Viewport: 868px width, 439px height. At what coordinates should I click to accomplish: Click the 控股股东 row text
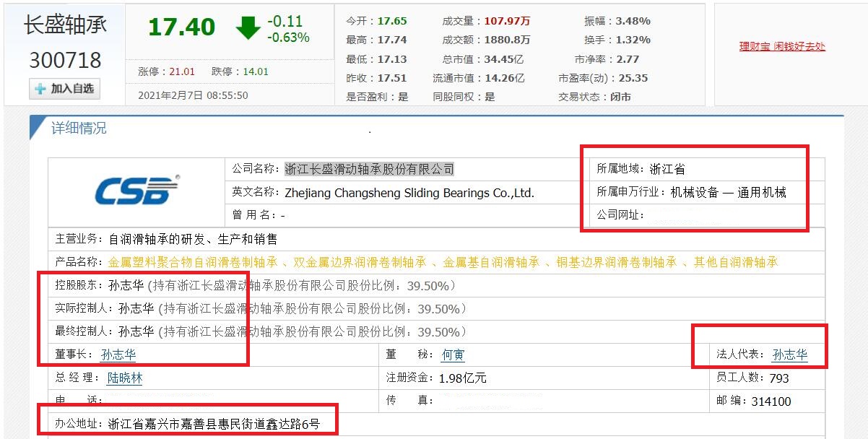click(x=257, y=285)
